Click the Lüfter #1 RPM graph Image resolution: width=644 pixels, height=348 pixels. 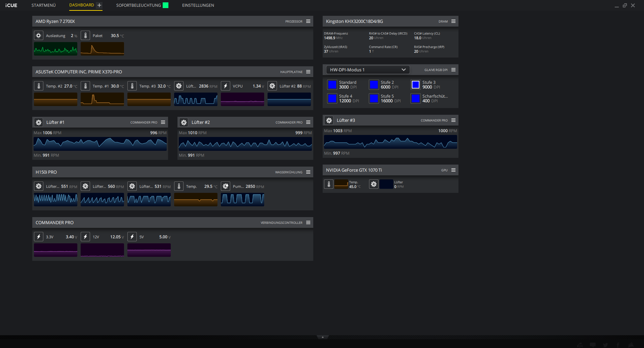click(100, 144)
